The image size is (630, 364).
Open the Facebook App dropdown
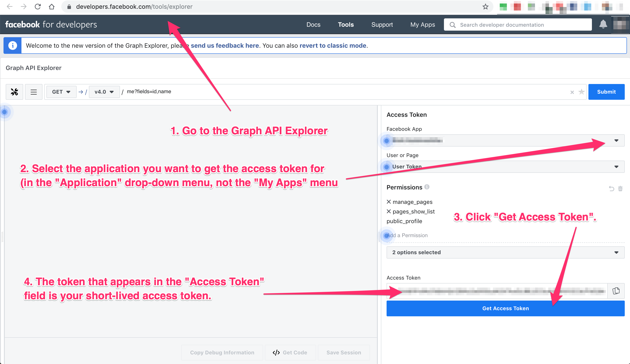(x=505, y=140)
